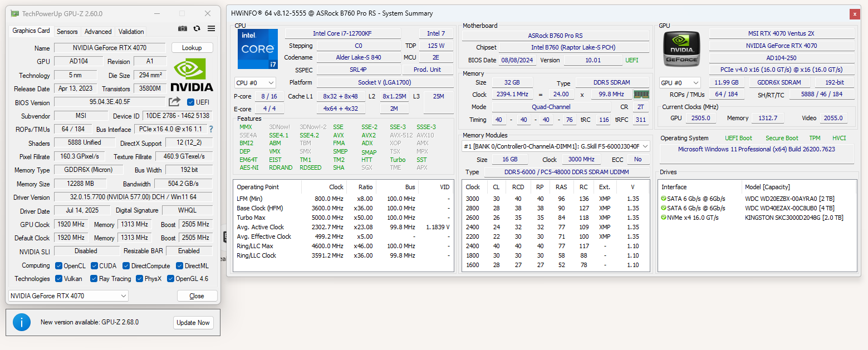Click the NVIDIA GeForce logo in HWiNFO

coord(681,49)
